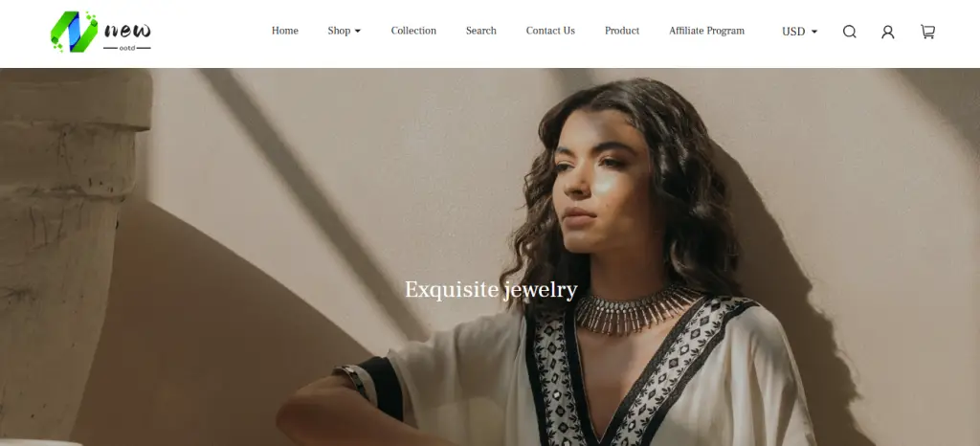Image resolution: width=980 pixels, height=446 pixels.
Task: Click the green N logo emblem
Action: coord(75,32)
